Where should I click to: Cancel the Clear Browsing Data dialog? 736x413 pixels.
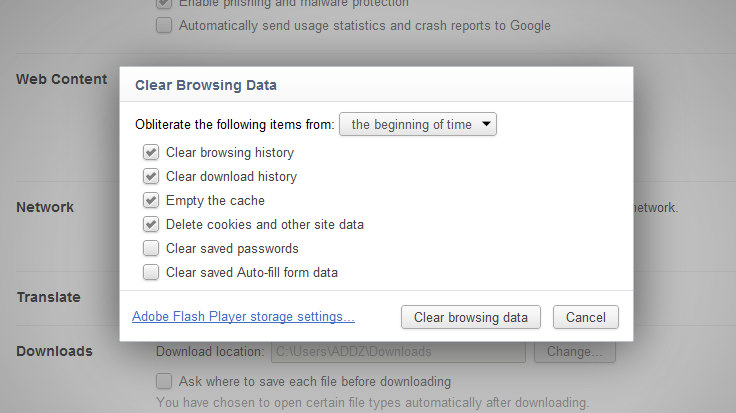click(x=585, y=317)
